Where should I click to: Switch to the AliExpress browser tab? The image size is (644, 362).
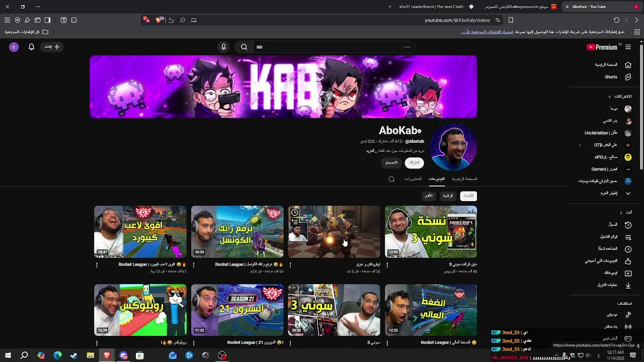[521, 7]
